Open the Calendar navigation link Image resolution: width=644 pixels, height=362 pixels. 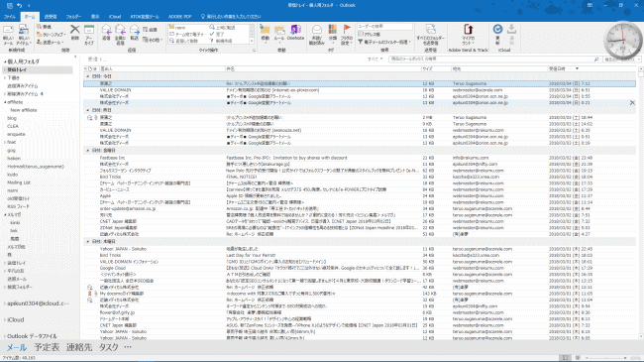coord(47,347)
